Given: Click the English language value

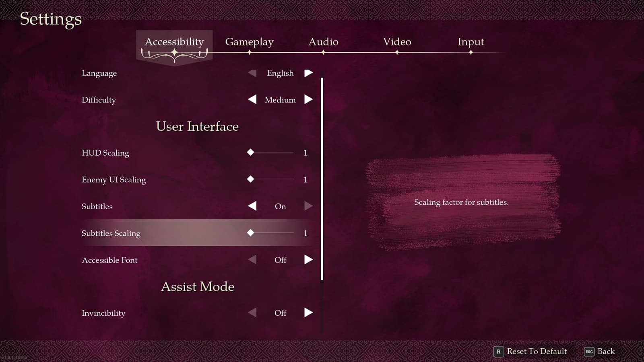Looking at the screenshot, I should 280,73.
